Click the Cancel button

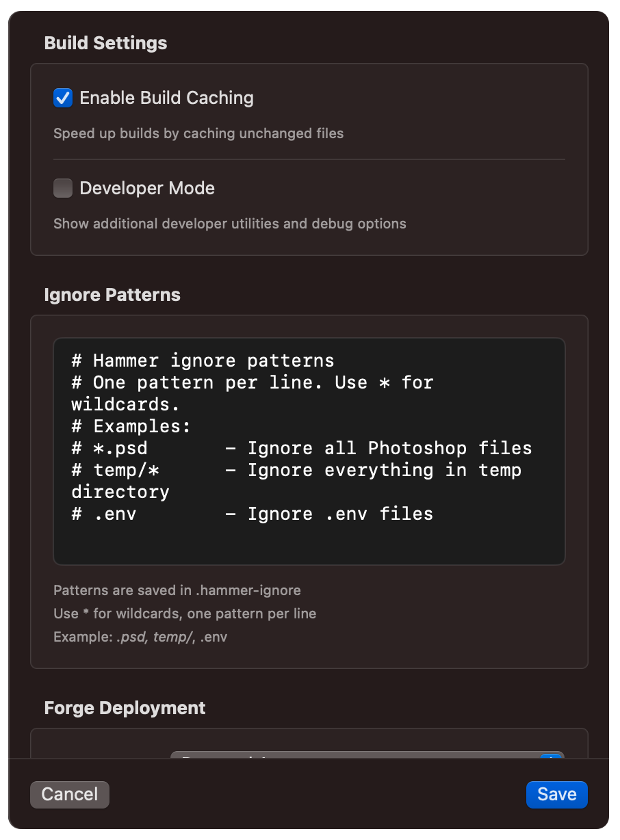click(69, 794)
